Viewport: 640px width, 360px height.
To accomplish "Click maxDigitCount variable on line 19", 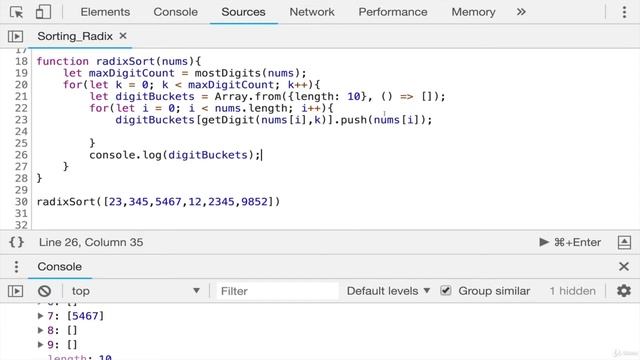I will pyautogui.click(x=131, y=73).
